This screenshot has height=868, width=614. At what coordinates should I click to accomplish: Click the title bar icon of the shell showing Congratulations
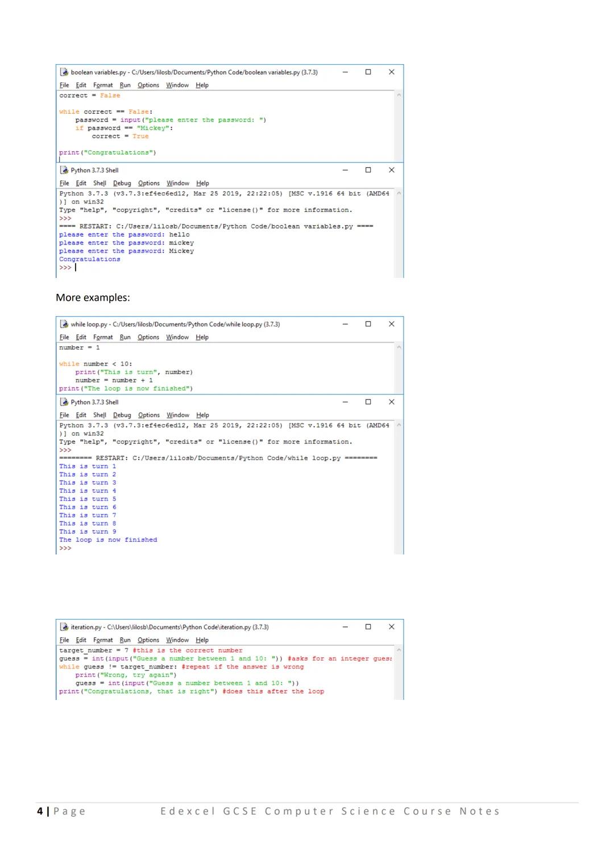point(64,170)
